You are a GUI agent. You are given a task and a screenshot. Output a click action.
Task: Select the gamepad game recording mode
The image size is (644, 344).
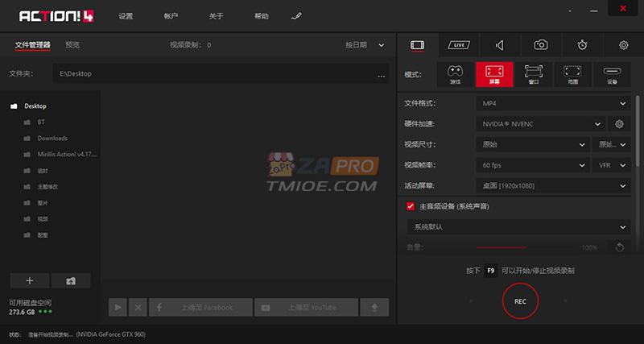(x=455, y=74)
